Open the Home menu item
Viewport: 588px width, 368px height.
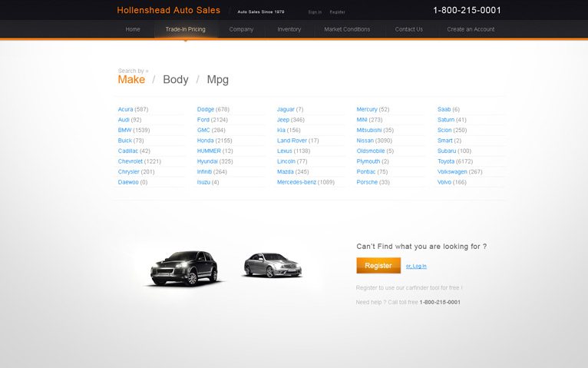click(x=133, y=29)
